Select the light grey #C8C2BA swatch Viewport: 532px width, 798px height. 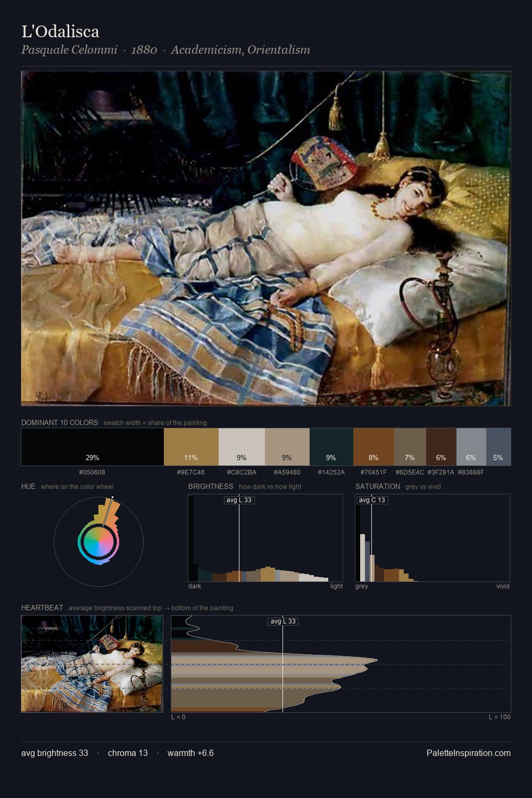pos(242,447)
